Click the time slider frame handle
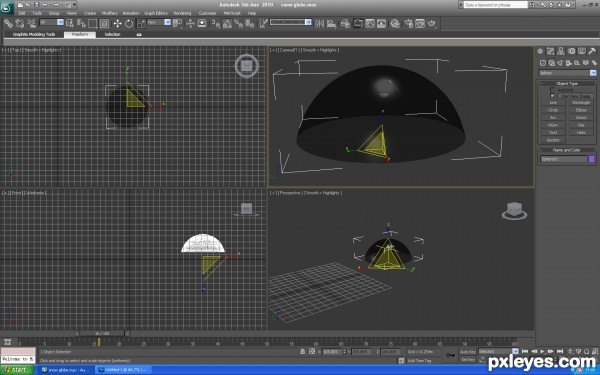600x375 pixels. tap(102, 334)
